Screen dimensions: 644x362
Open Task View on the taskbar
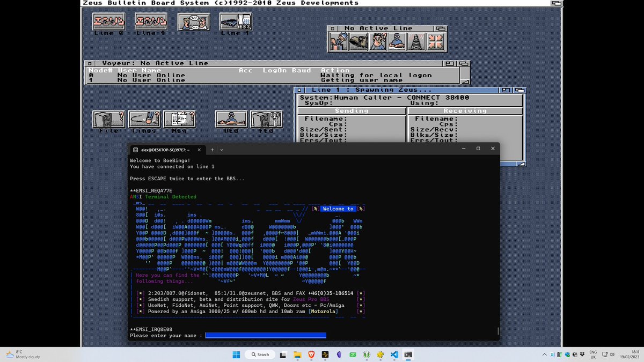[x=283, y=354]
